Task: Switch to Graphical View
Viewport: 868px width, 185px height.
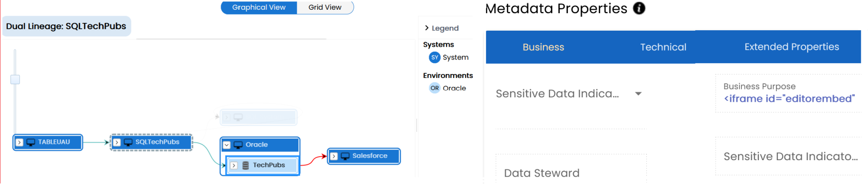Action: tap(259, 7)
